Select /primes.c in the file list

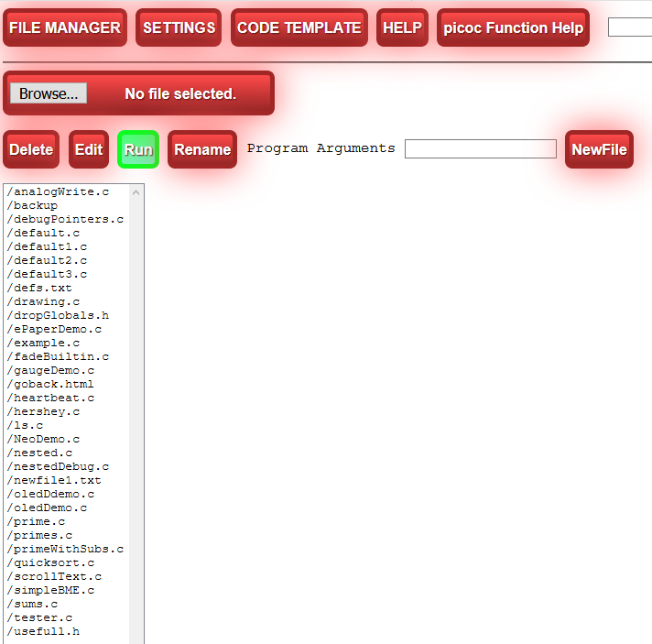(x=67, y=535)
